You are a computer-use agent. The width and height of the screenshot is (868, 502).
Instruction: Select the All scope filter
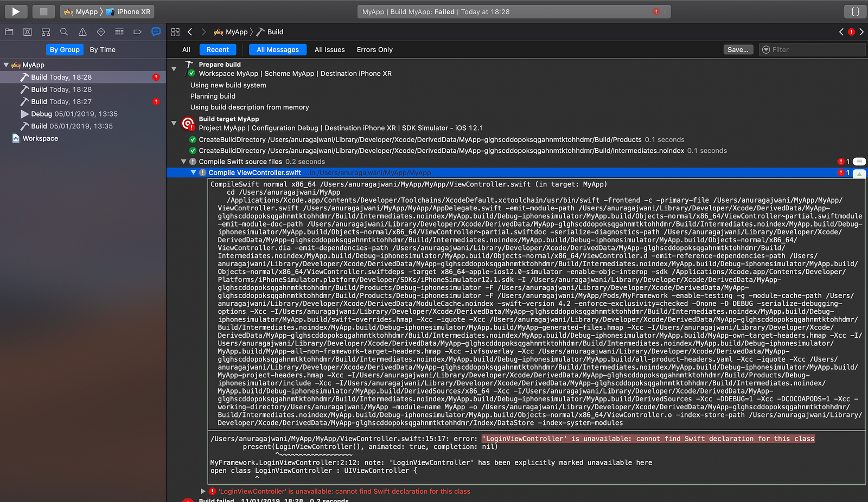point(186,49)
